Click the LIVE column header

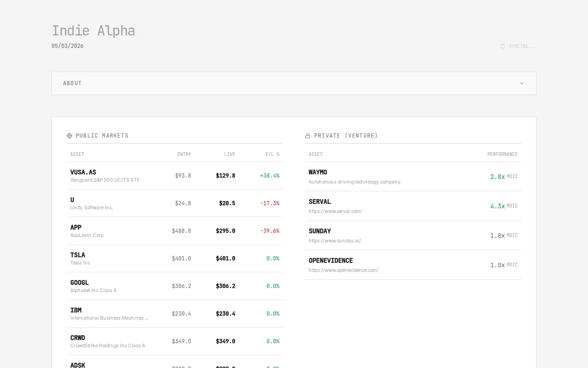(x=230, y=154)
